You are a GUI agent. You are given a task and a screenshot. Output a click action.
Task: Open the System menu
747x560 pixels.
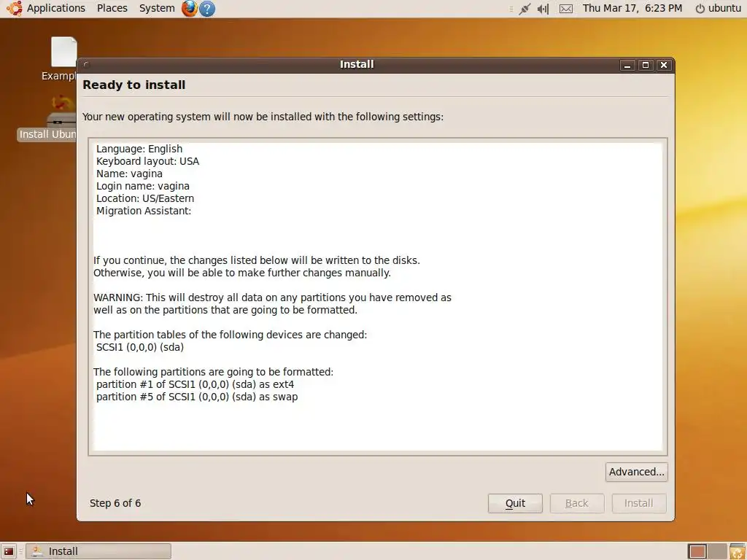coord(157,8)
